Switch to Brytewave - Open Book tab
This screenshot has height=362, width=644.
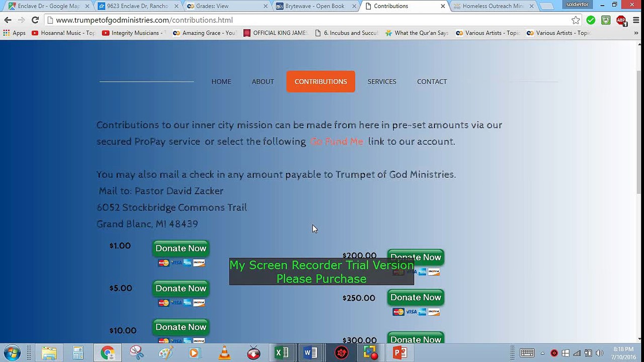point(314,6)
